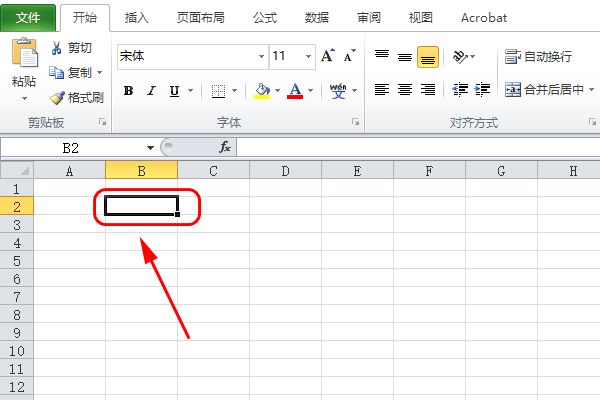Align text left

click(x=382, y=90)
